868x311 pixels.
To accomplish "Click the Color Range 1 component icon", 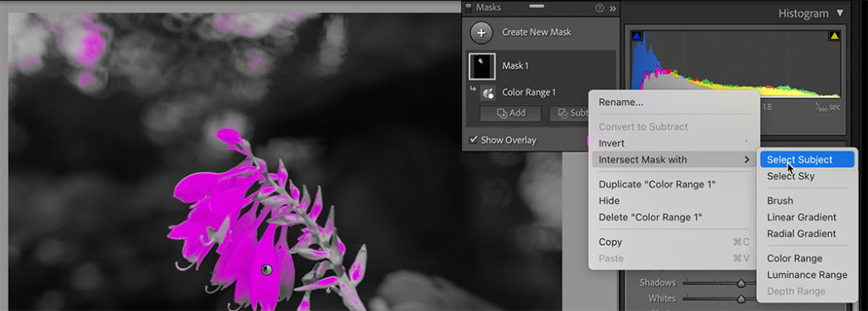I will 487,93.
